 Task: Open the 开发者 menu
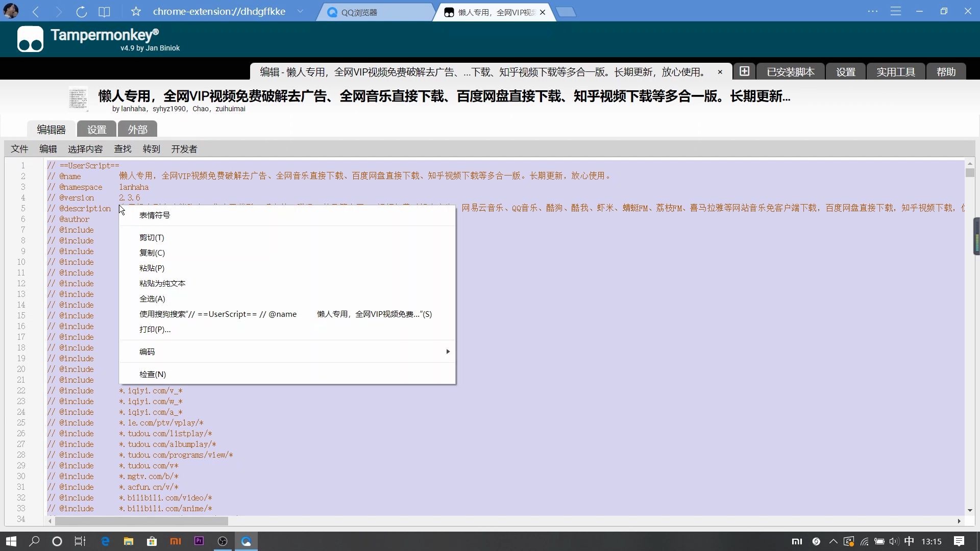[184, 149]
